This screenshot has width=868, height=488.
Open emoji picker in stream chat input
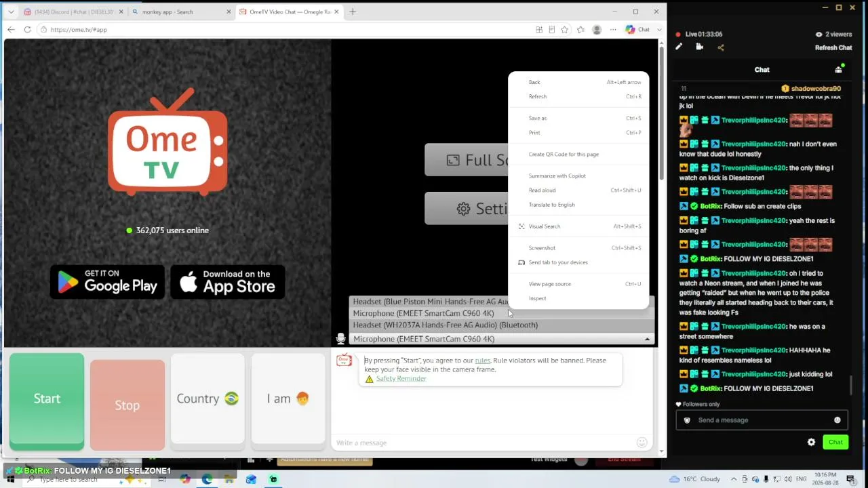[x=837, y=420]
